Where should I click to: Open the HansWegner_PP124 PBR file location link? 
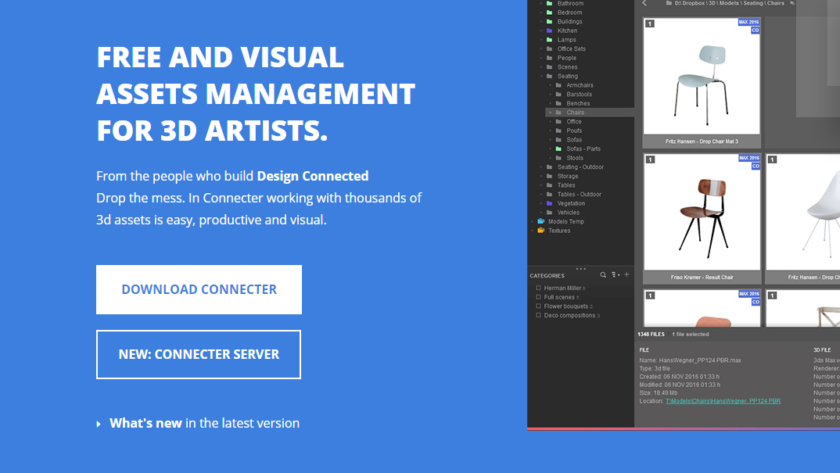click(x=723, y=401)
